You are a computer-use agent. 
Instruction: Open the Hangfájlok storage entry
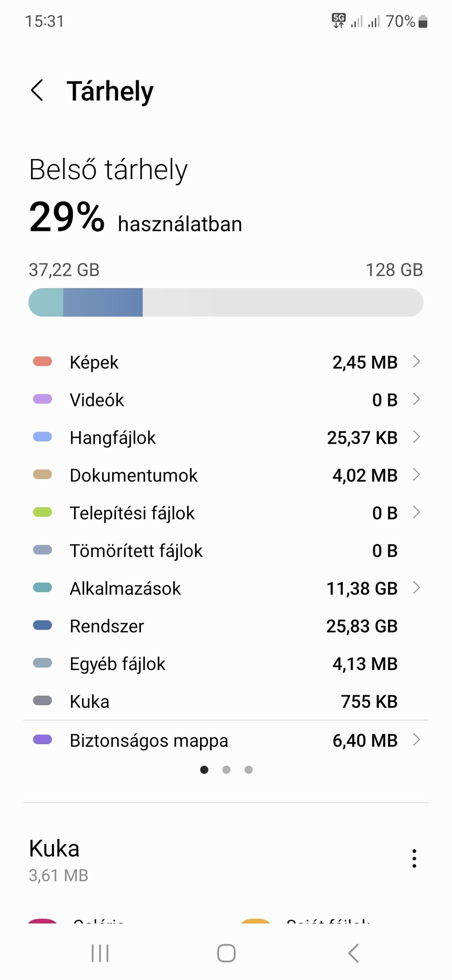226,437
